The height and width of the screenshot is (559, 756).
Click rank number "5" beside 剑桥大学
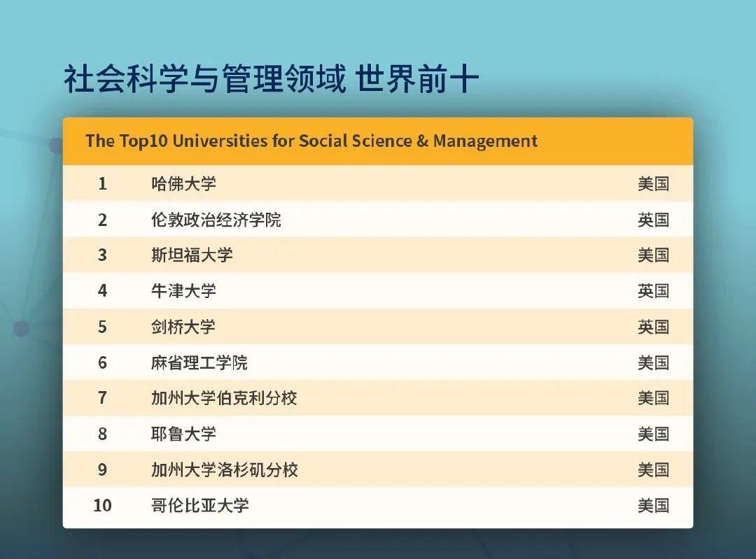coord(102,327)
